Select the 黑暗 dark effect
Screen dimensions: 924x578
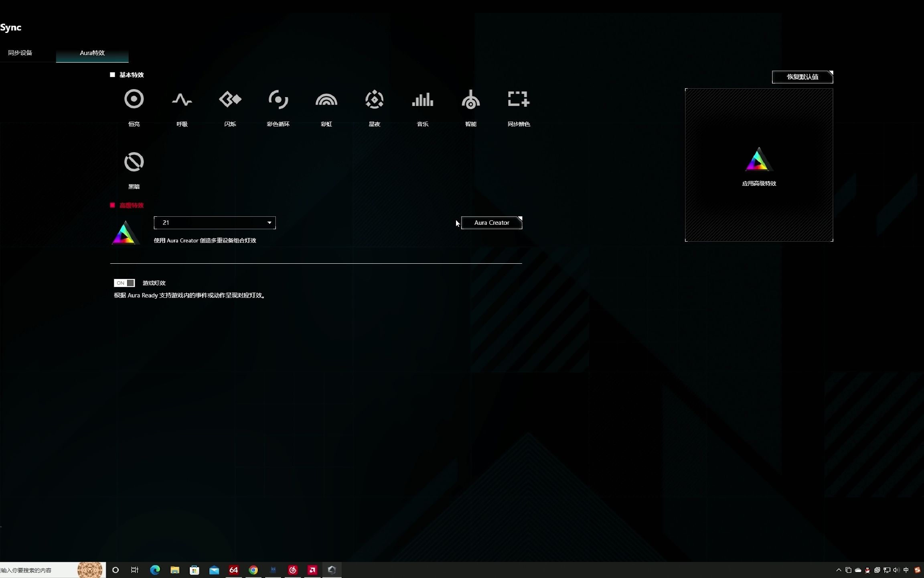coord(134,162)
